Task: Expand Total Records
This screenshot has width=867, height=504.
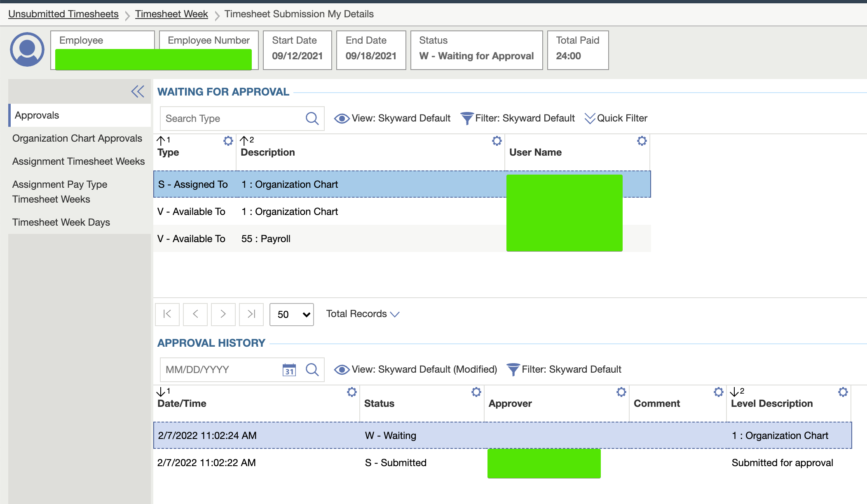Action: (363, 314)
